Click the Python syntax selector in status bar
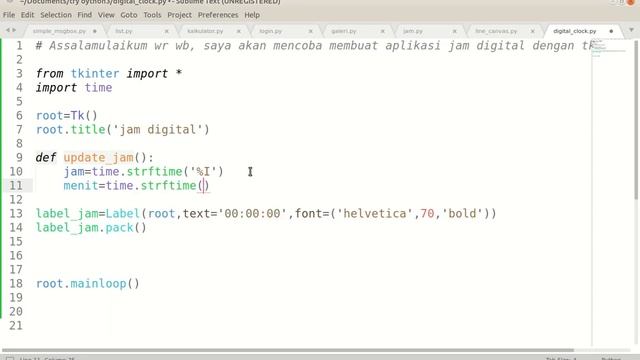Viewport: 640px width, 360px height. 611,358
